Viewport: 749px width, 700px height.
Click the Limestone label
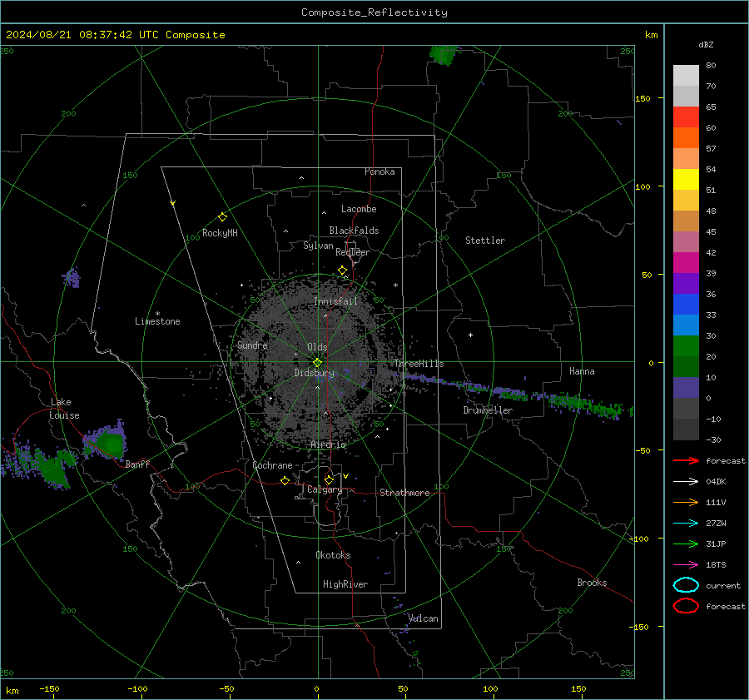click(x=157, y=321)
